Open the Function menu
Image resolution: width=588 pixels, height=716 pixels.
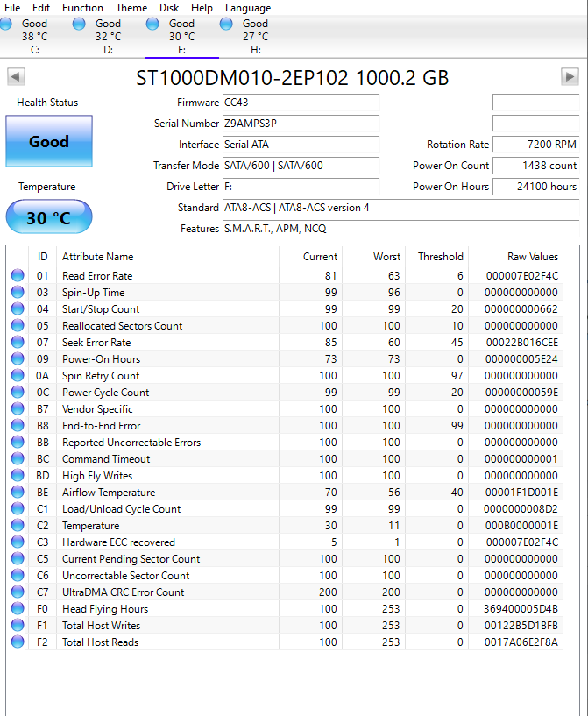[x=82, y=8]
